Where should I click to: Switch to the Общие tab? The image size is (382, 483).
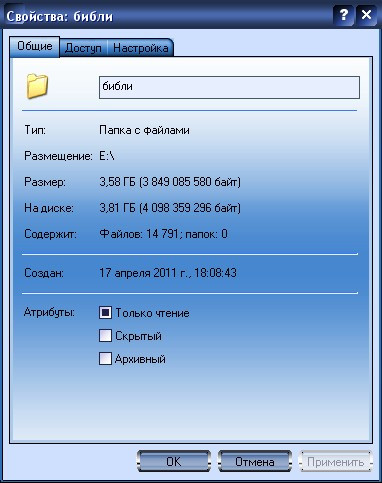pos(35,46)
